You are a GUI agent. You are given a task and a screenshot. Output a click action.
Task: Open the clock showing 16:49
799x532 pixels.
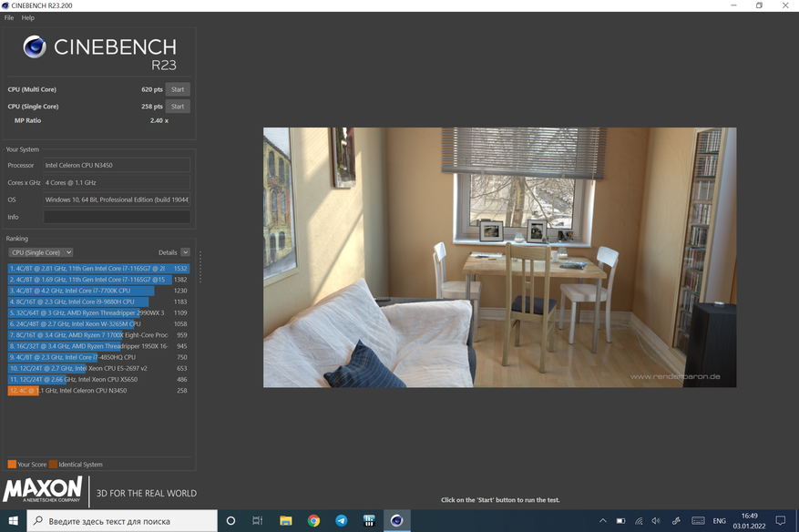click(x=749, y=521)
